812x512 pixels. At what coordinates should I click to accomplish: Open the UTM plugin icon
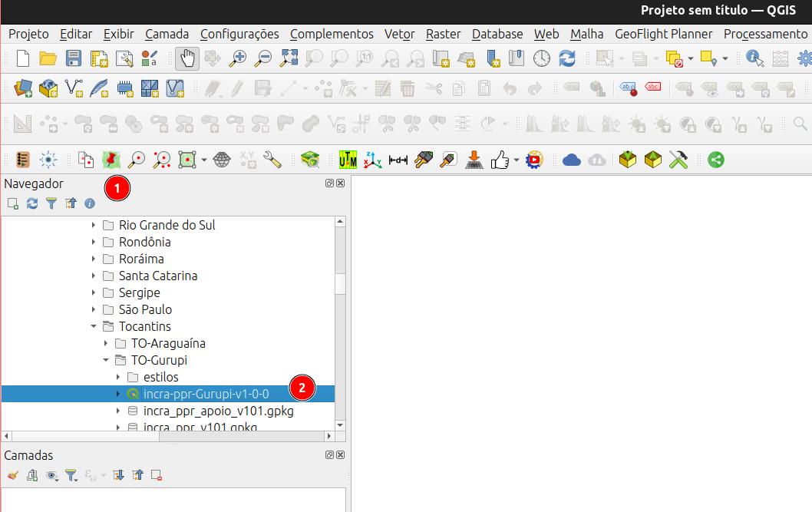(348, 160)
